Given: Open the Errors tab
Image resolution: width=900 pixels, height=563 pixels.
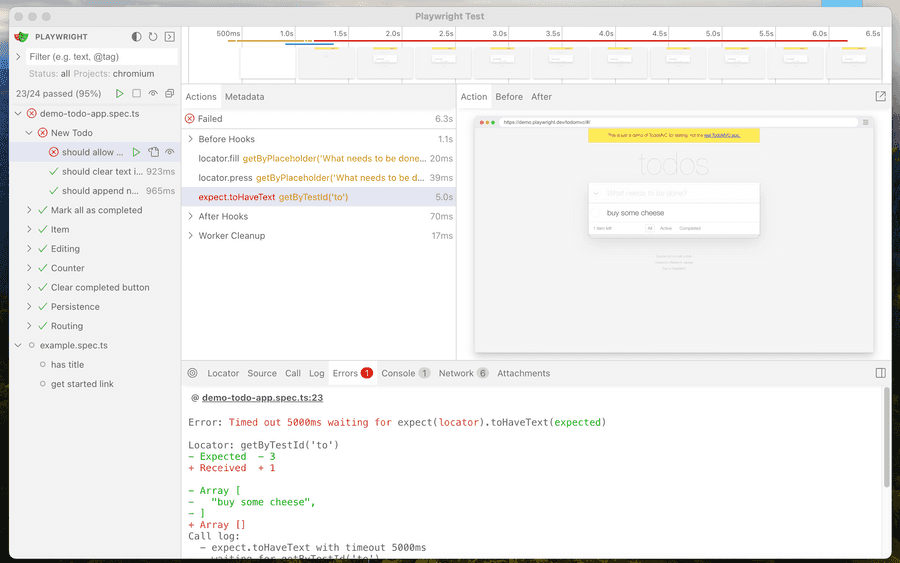Looking at the screenshot, I should coord(352,373).
